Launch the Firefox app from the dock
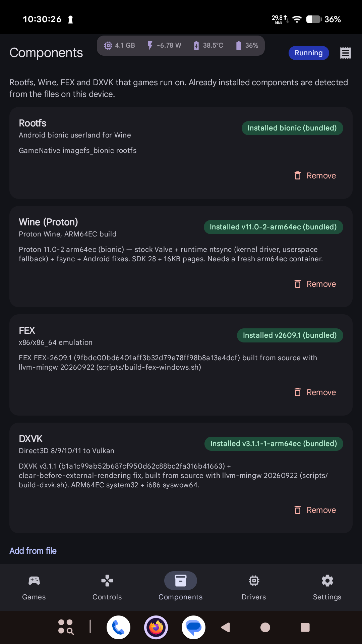The width and height of the screenshot is (362, 644). pyautogui.click(x=156, y=627)
